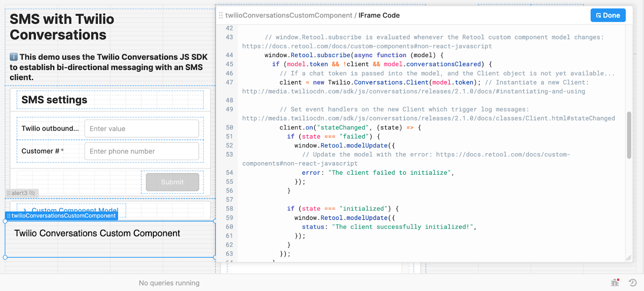The image size is (644, 291).
Task: Click the alert3 component tag
Action: (x=22, y=193)
